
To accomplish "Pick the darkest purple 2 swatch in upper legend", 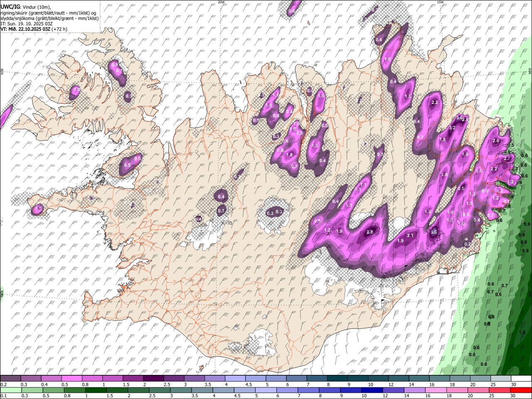I will pos(153,378).
